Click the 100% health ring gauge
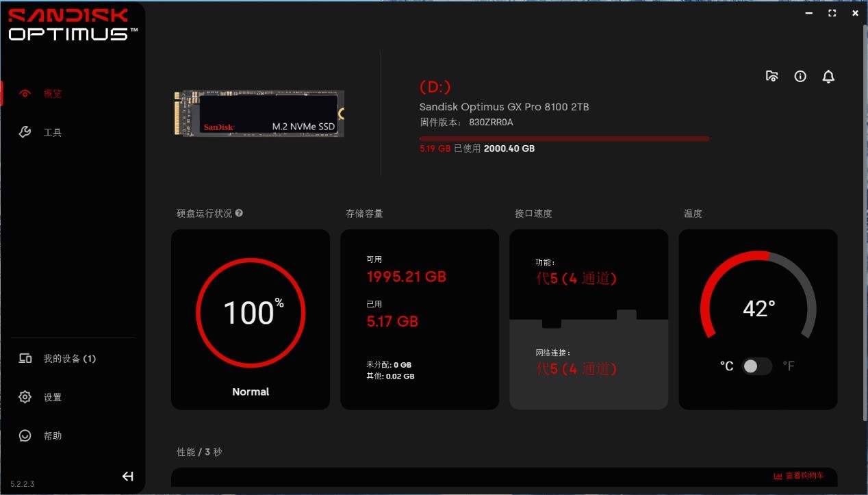 (251, 313)
